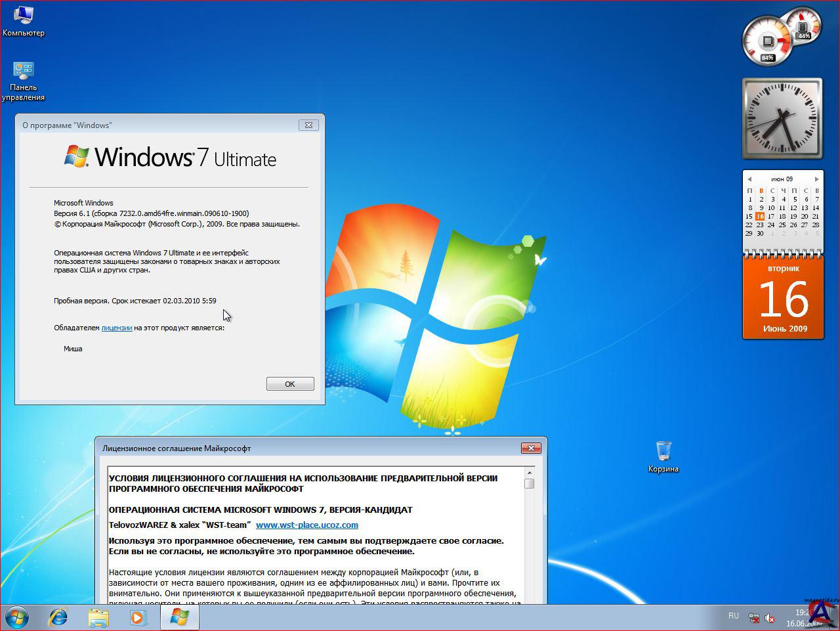
Task: Go to previous month in calendar gadget
Action: pyautogui.click(x=749, y=179)
